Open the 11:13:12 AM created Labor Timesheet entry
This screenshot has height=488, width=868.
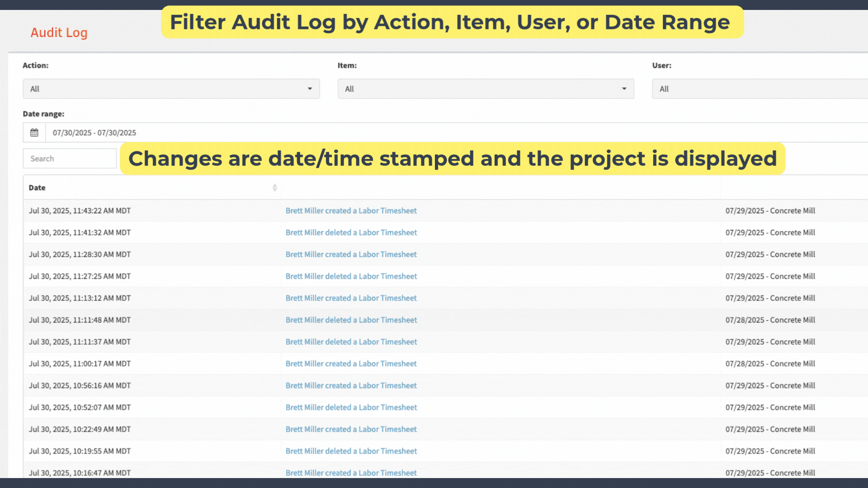[351, 298]
